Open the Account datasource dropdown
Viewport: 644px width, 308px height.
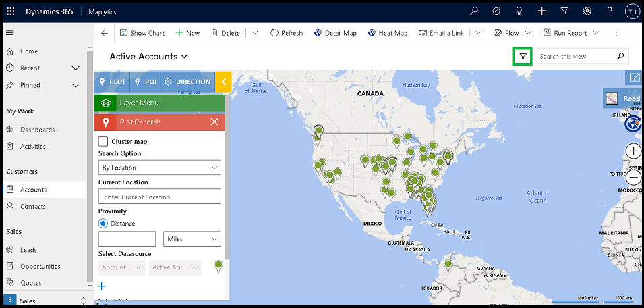121,267
